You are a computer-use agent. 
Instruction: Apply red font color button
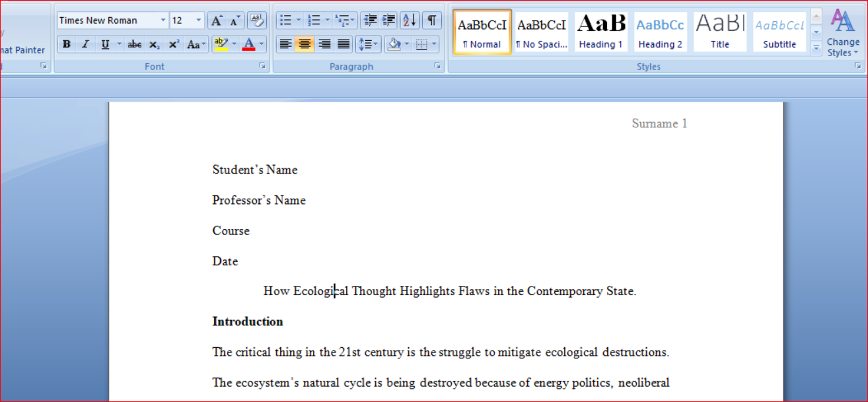pyautogui.click(x=249, y=44)
